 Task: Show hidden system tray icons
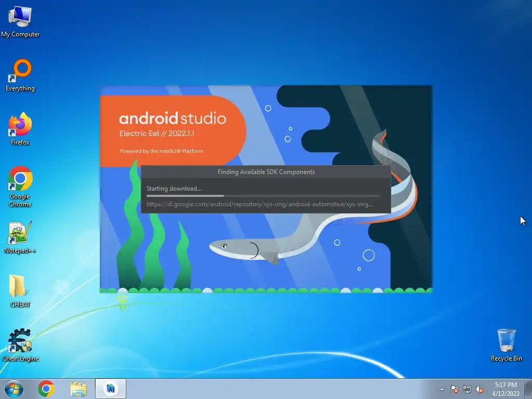tap(442, 389)
